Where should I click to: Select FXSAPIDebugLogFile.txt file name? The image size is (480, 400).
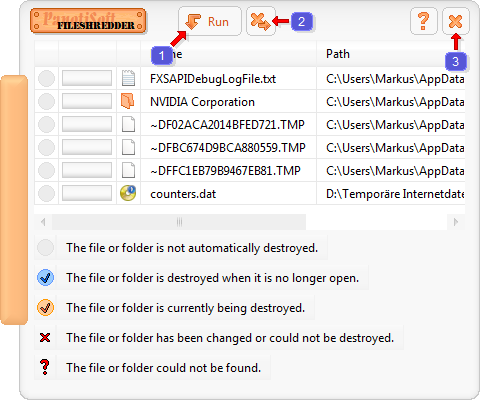click(x=213, y=79)
